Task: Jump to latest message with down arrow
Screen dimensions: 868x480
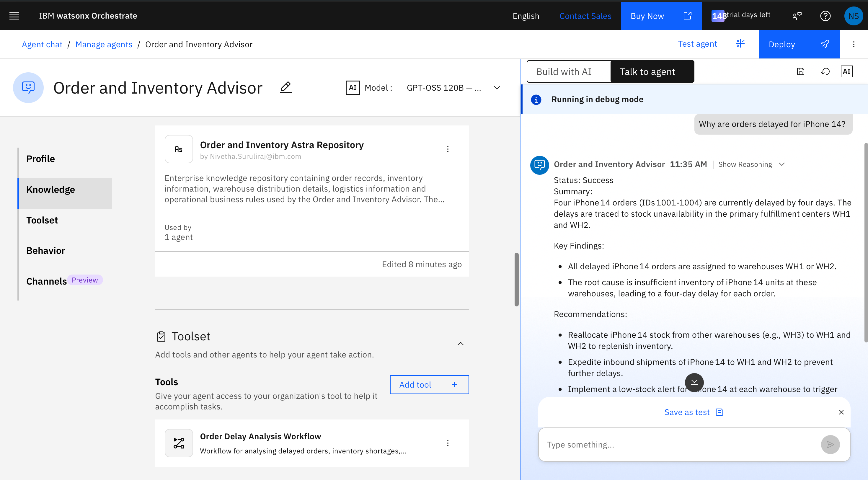Action: tap(694, 382)
